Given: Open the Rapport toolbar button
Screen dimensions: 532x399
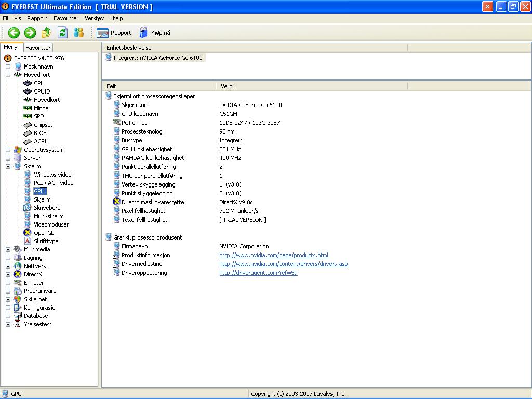Looking at the screenshot, I should click(x=114, y=33).
